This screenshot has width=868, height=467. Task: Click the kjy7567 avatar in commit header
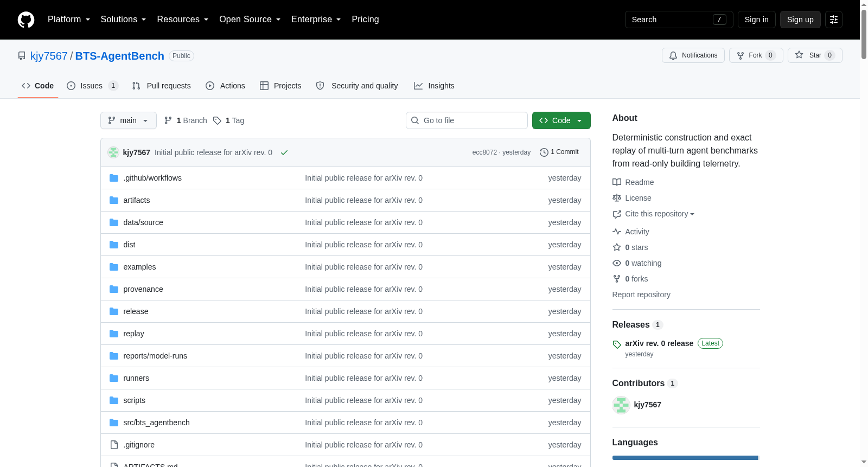[113, 152]
